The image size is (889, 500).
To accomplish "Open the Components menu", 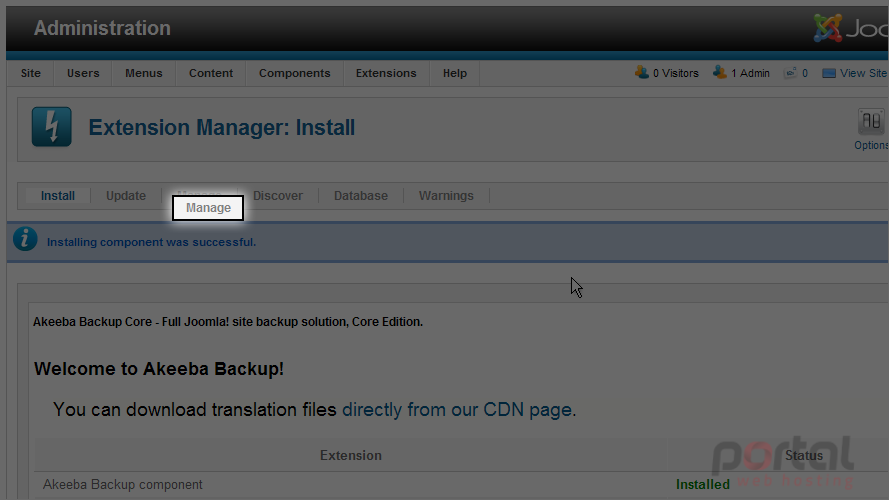I will 294,73.
